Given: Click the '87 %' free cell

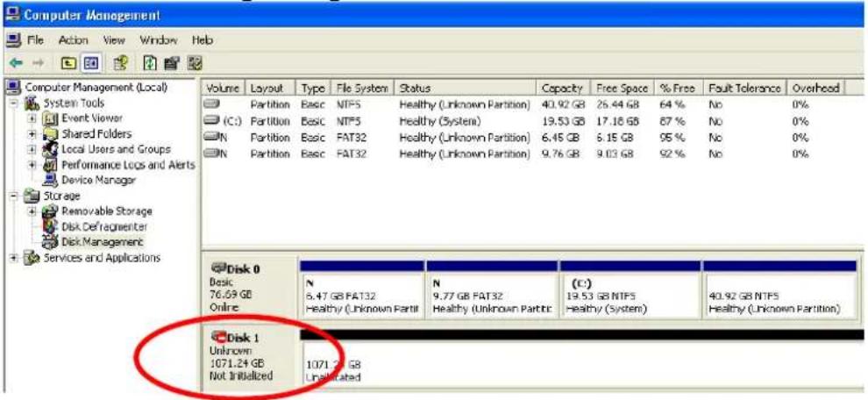Looking at the screenshot, I should tap(671, 120).
